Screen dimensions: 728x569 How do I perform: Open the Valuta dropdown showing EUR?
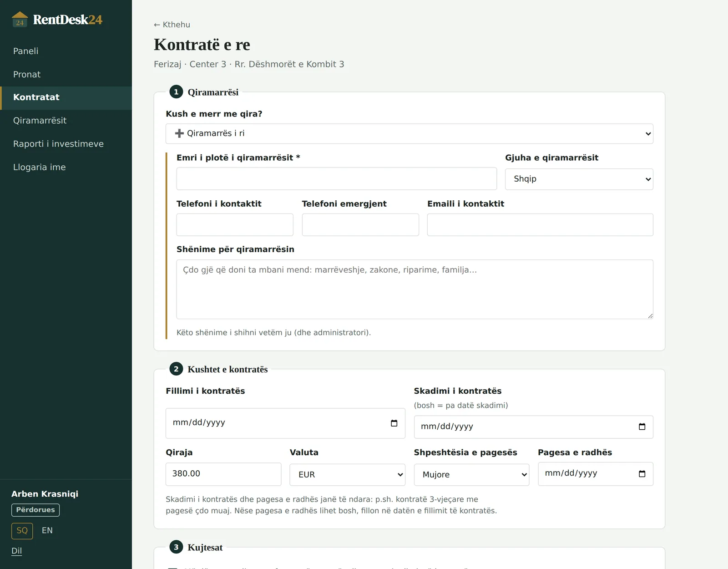click(348, 475)
